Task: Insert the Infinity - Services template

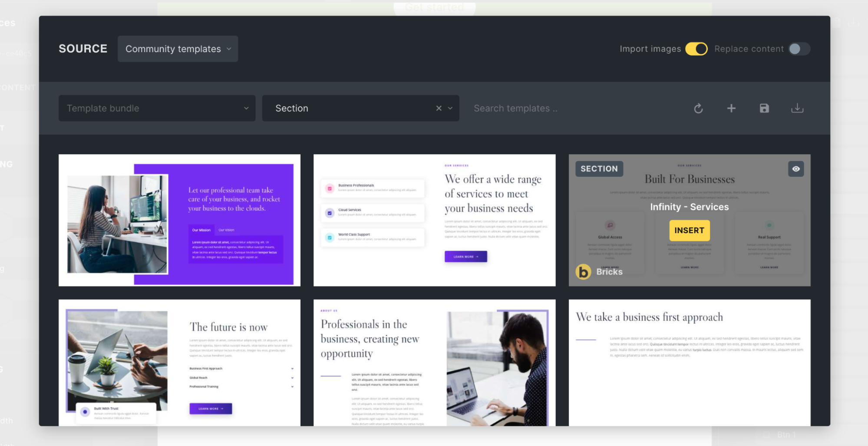Action: pyautogui.click(x=689, y=230)
